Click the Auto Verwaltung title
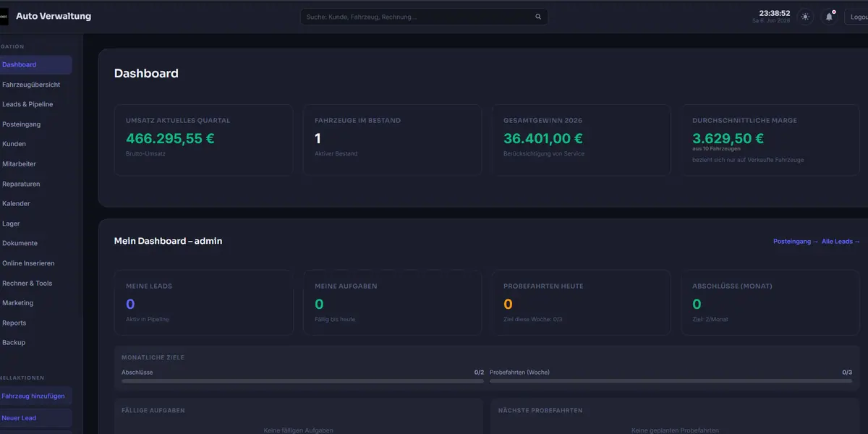This screenshot has height=434, width=868. 54,17
